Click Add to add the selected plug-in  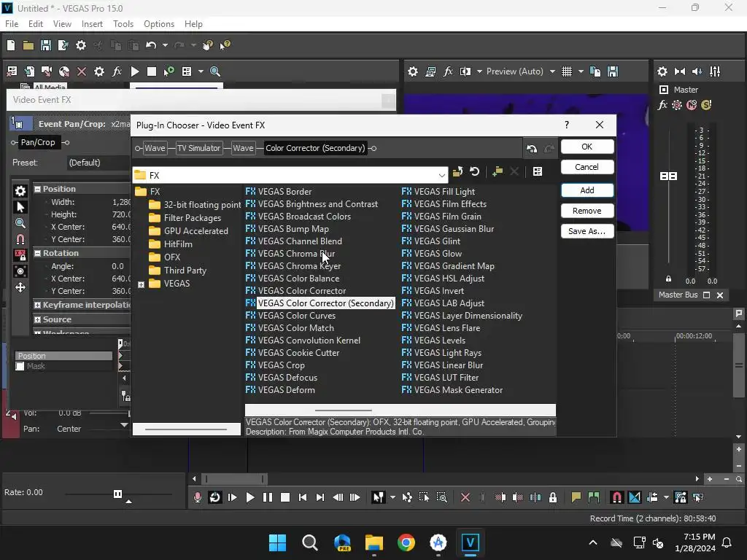[587, 190]
